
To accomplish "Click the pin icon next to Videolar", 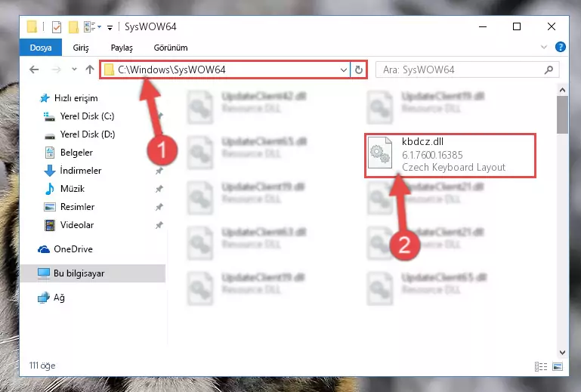I will point(159,225).
